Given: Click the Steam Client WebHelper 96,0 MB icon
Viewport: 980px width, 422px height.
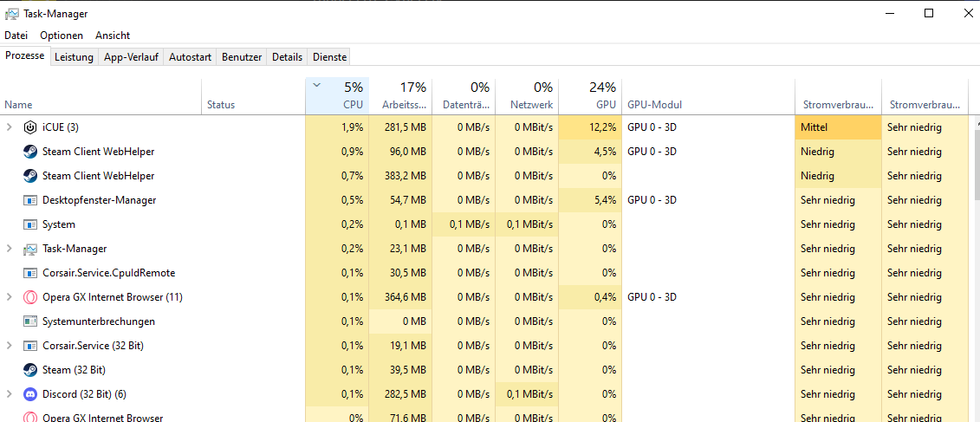Looking at the screenshot, I should point(30,152).
